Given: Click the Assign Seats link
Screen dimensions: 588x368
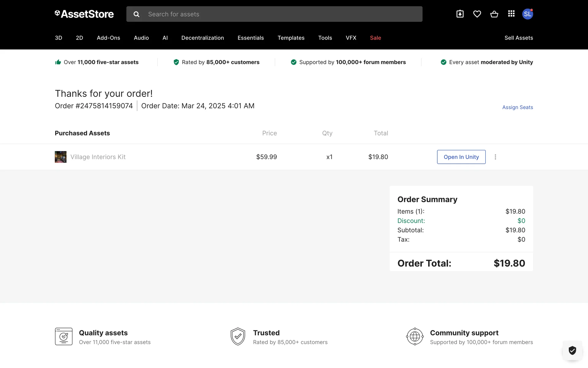Looking at the screenshot, I should 518,107.
